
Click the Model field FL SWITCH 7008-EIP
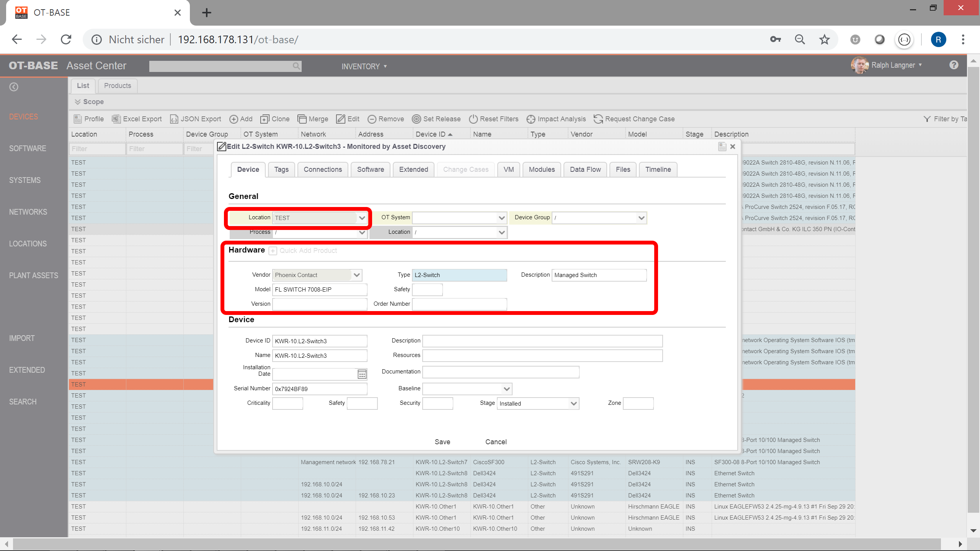tap(320, 290)
